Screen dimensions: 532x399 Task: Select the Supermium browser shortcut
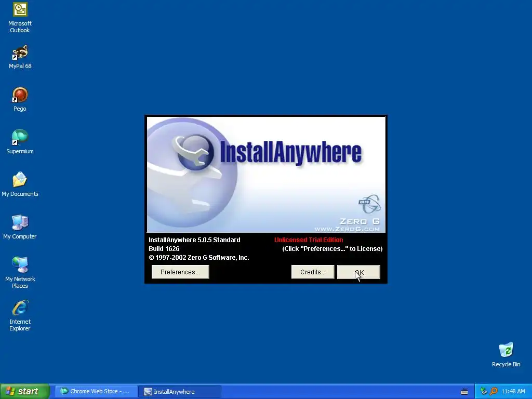pyautogui.click(x=20, y=142)
